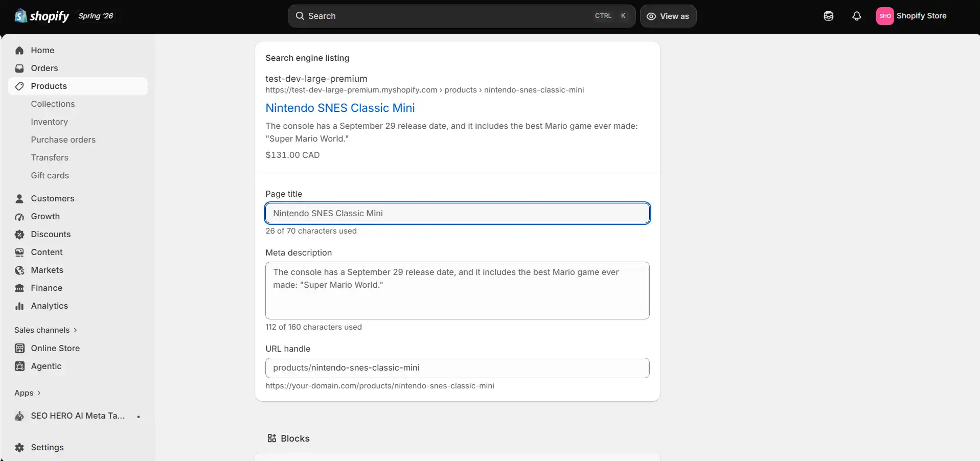The height and width of the screenshot is (461, 980).
Task: Click the Products tag icon
Action: [x=19, y=86]
